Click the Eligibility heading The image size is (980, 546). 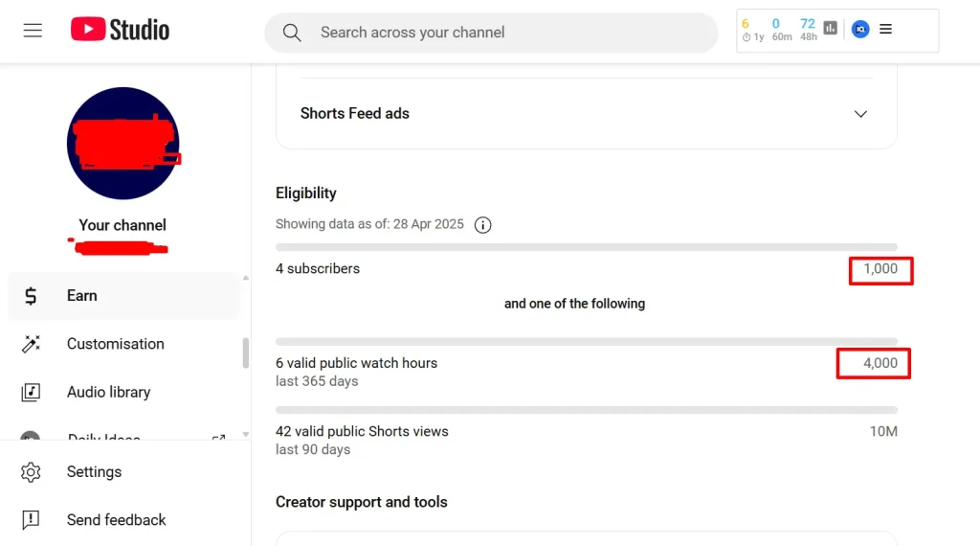point(305,193)
